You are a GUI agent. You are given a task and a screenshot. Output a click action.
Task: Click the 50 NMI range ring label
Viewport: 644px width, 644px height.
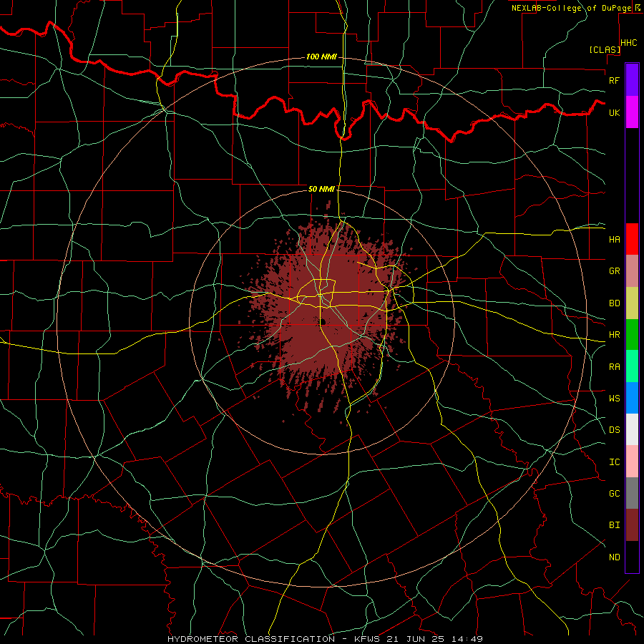pyautogui.click(x=321, y=189)
